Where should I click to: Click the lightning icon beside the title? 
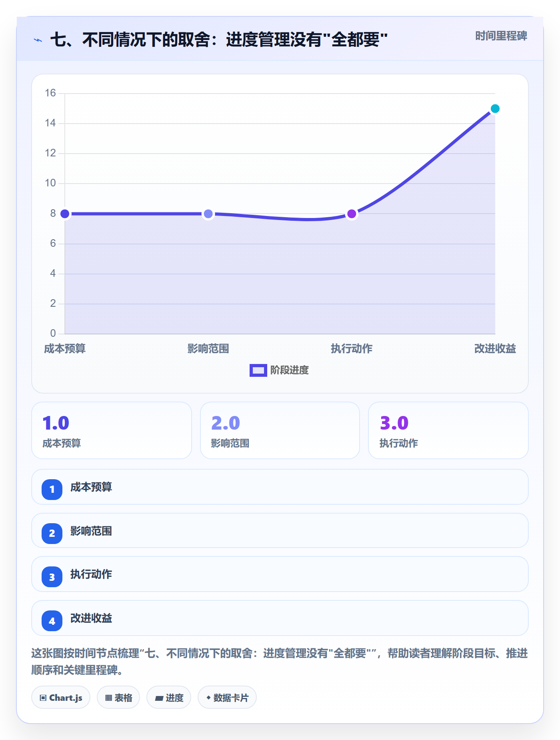point(38,40)
